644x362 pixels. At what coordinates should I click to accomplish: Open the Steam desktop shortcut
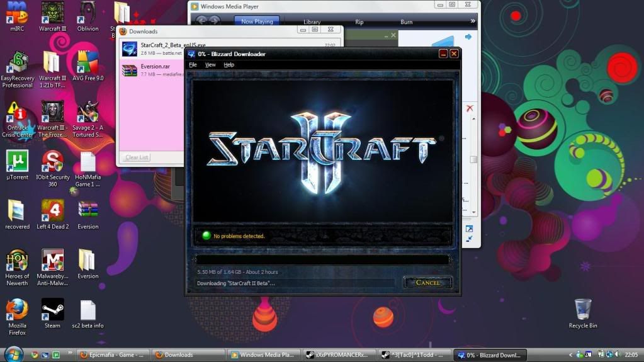coord(53,314)
